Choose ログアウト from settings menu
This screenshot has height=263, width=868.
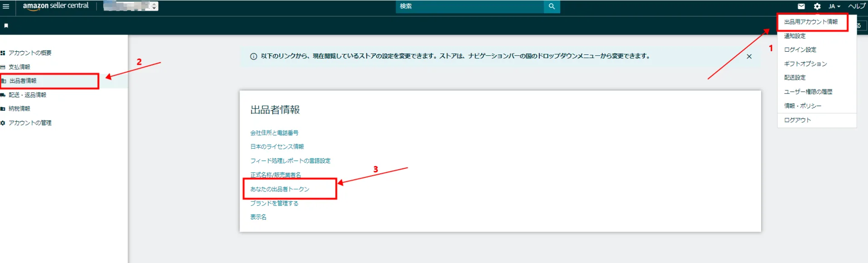[797, 120]
